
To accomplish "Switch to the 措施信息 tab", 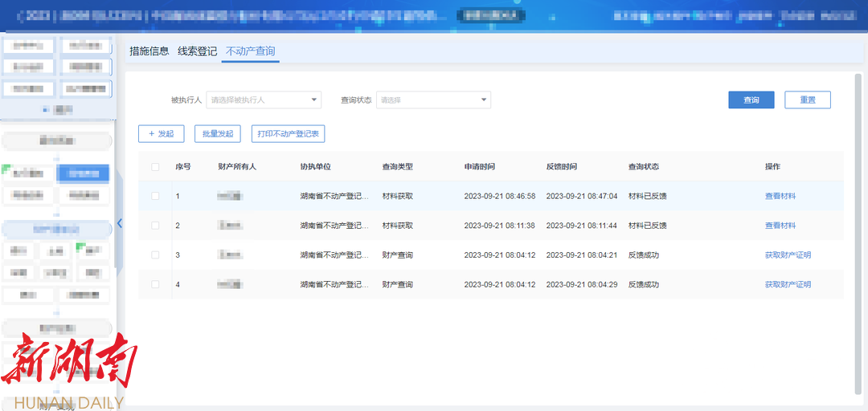I will [149, 51].
